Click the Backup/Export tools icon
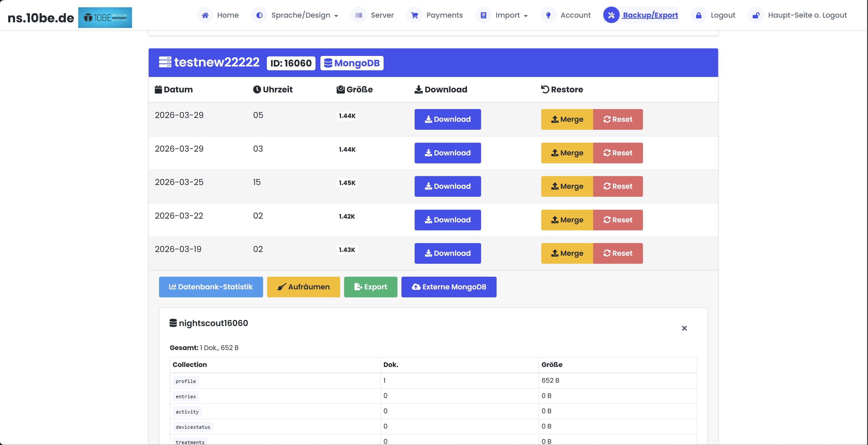Screen dimensions: 868x445 click(x=611, y=15)
